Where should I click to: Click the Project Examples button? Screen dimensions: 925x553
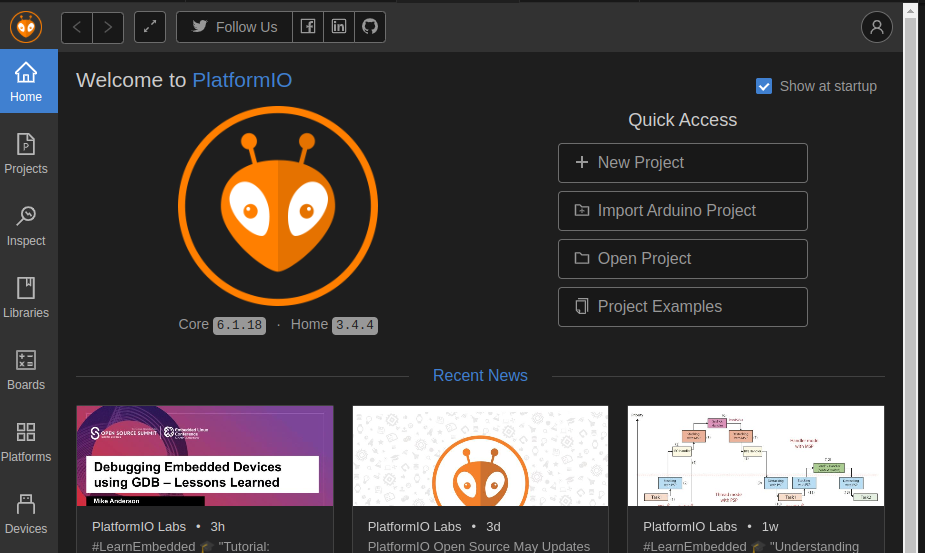pos(683,307)
